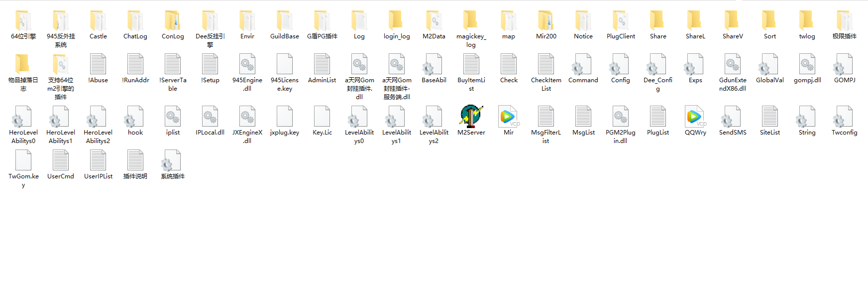Select the Twconfig file icon

(x=844, y=116)
